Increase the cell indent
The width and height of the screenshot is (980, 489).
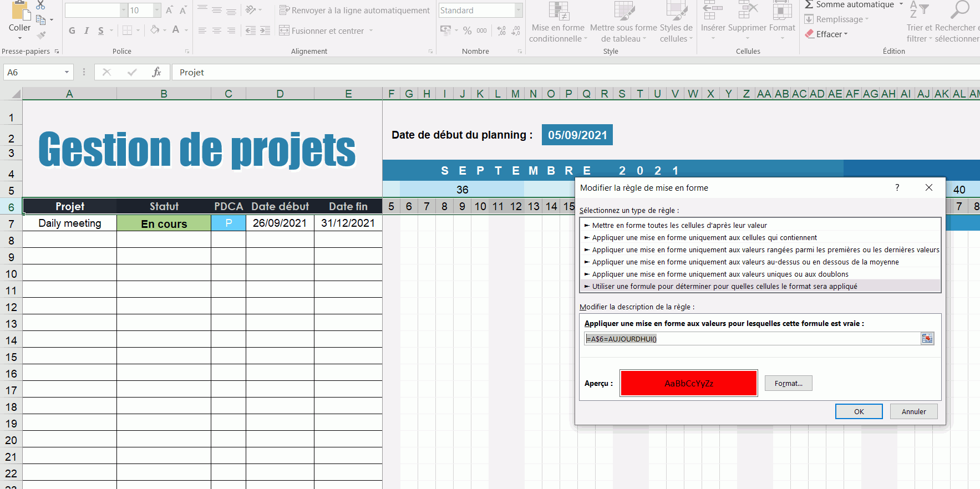(x=265, y=30)
